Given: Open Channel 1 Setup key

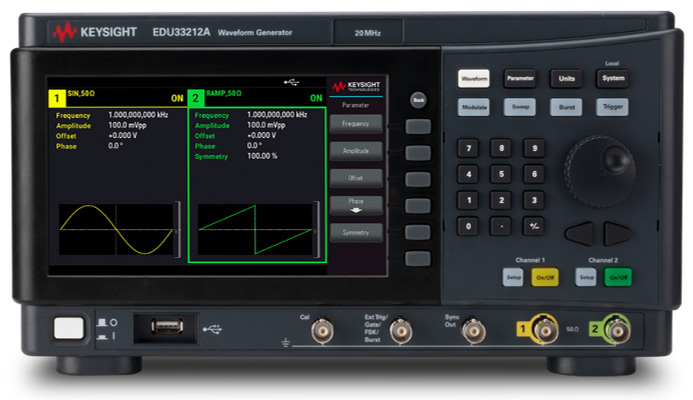Looking at the screenshot, I should pos(513,278).
